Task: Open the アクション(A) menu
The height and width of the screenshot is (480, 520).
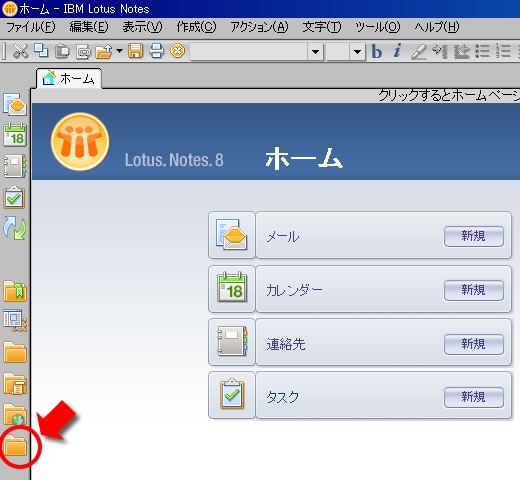Action: tap(259, 27)
